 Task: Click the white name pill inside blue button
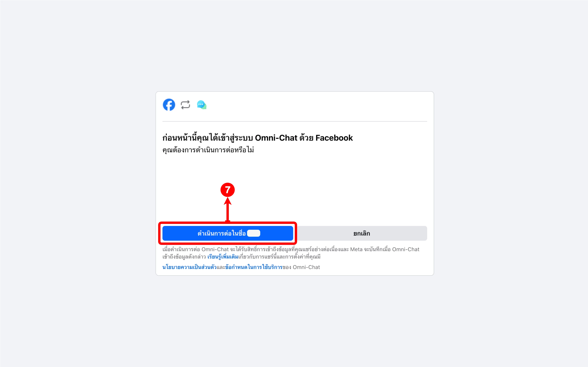(x=253, y=233)
